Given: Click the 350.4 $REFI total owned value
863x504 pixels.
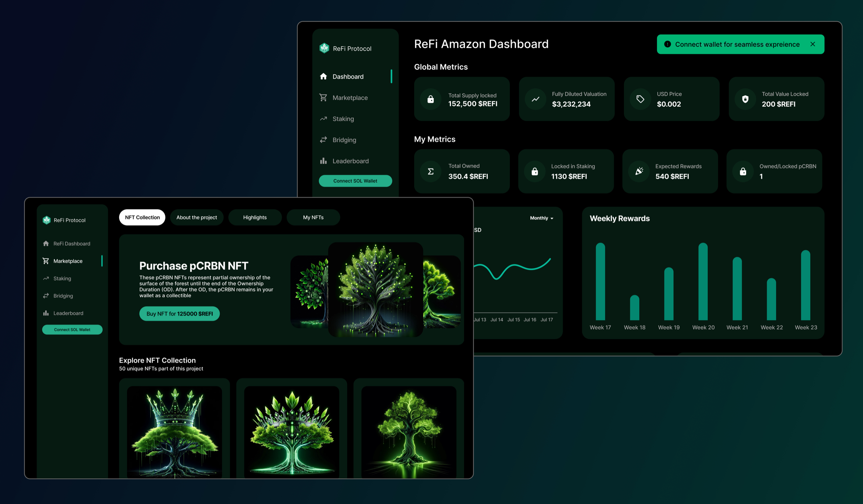Looking at the screenshot, I should tap(468, 176).
